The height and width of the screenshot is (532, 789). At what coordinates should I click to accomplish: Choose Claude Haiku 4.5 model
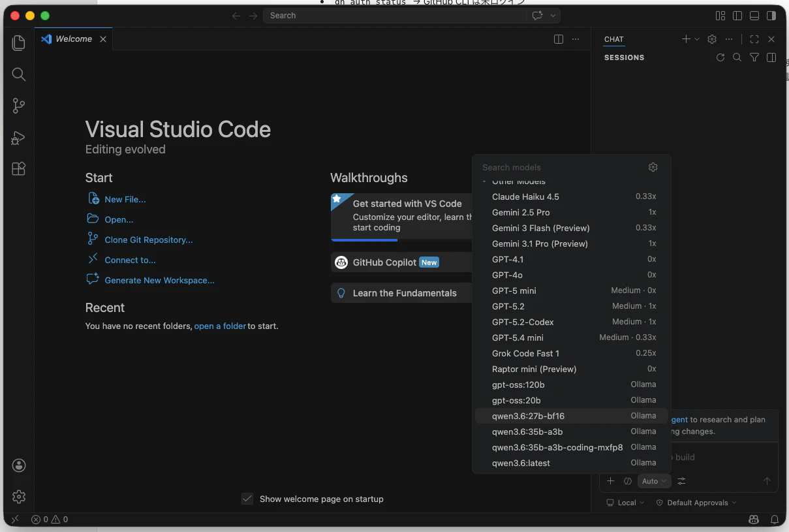point(572,196)
